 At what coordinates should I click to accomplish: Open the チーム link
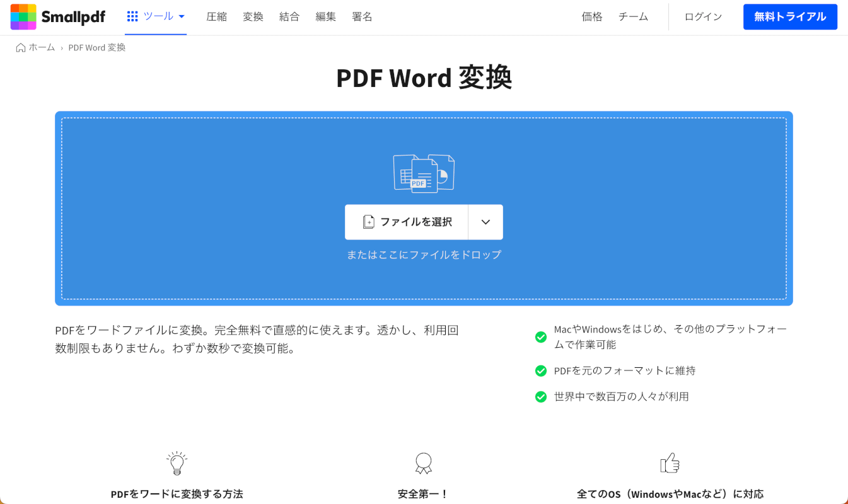633,17
